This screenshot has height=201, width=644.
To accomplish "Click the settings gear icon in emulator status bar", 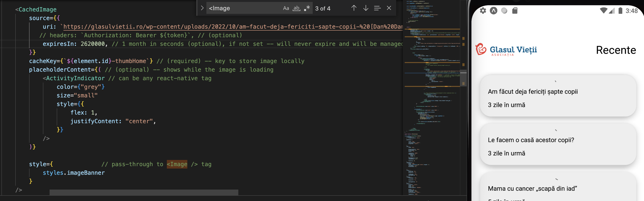I will (x=483, y=11).
